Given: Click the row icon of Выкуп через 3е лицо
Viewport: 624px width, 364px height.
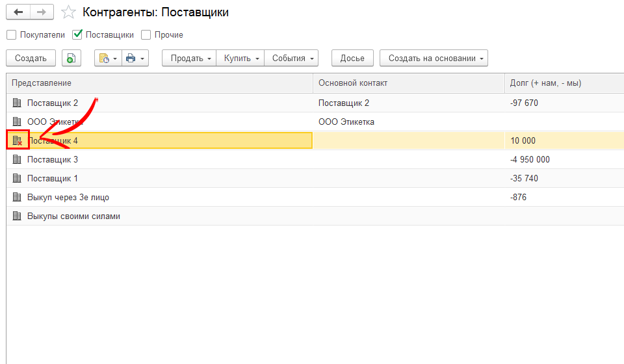Looking at the screenshot, I should coord(18,197).
